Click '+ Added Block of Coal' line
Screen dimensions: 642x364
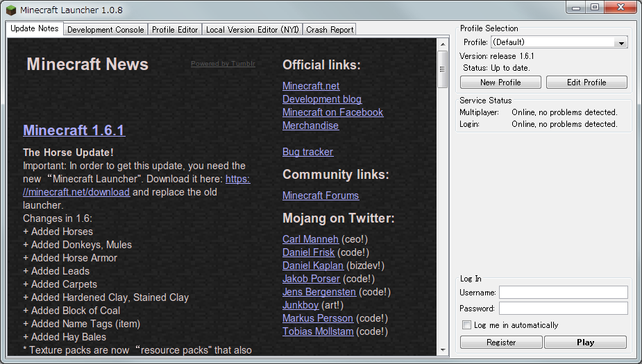71,311
